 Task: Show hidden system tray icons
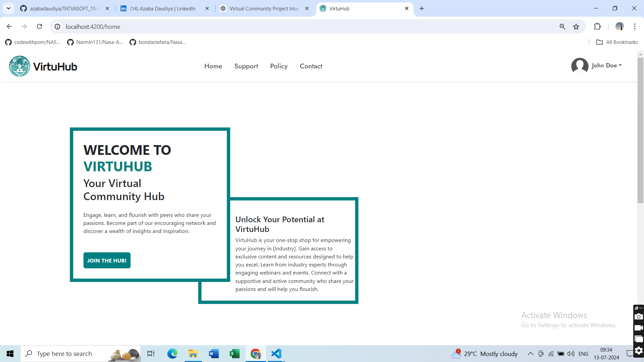(531, 354)
